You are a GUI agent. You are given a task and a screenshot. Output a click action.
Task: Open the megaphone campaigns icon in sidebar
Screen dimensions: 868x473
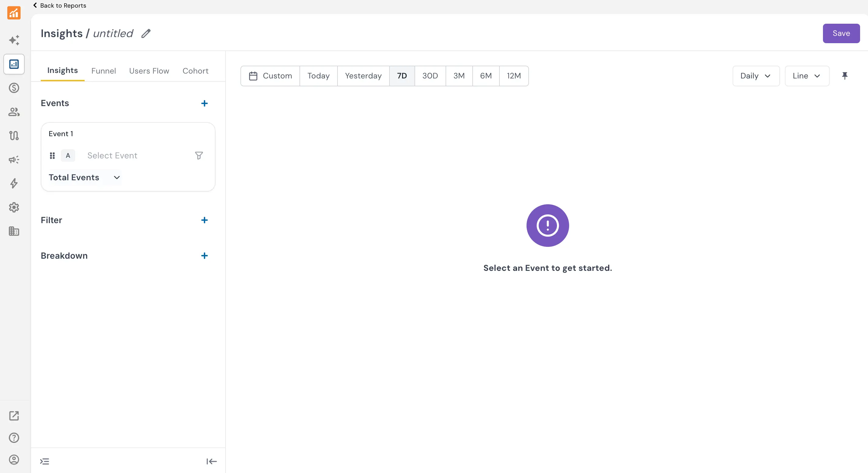tap(14, 160)
